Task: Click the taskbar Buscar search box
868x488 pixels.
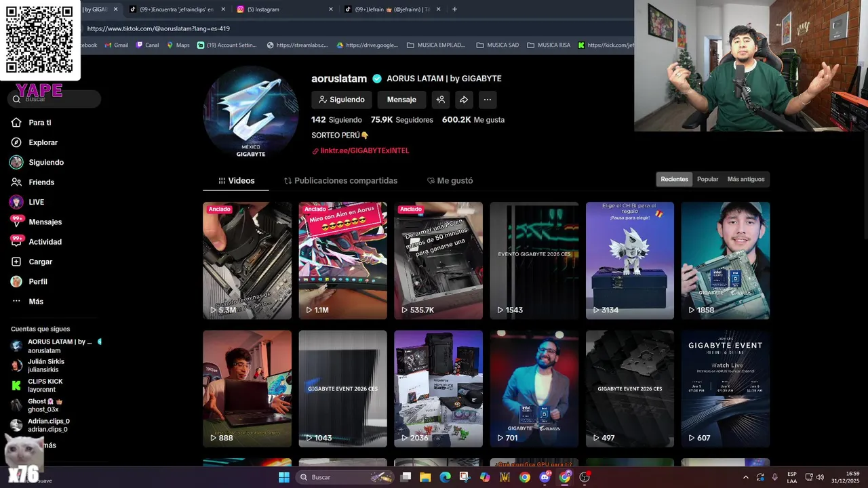Action: pos(344,477)
